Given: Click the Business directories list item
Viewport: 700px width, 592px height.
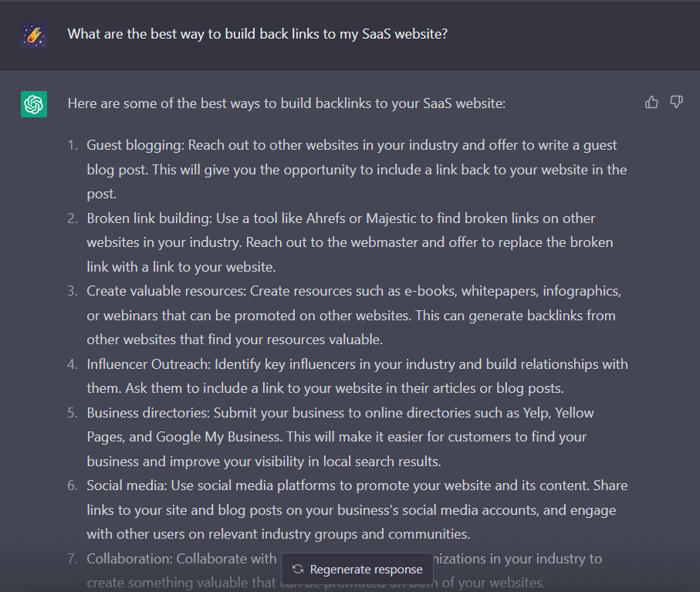Looking at the screenshot, I should (340, 437).
